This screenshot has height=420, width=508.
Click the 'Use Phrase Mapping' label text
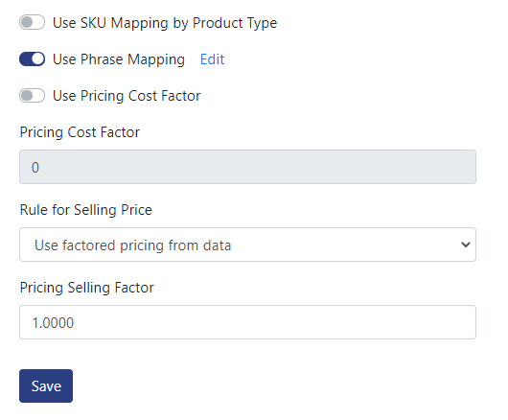119,59
